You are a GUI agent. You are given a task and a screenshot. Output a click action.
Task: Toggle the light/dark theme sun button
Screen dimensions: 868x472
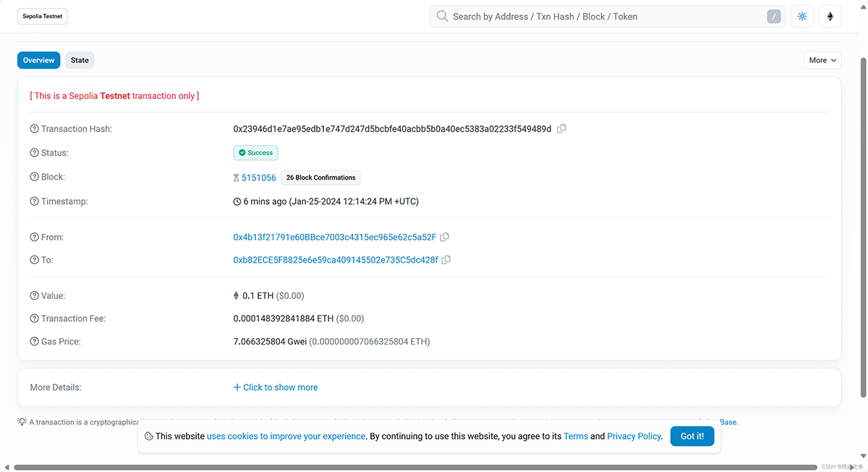[x=801, y=17]
